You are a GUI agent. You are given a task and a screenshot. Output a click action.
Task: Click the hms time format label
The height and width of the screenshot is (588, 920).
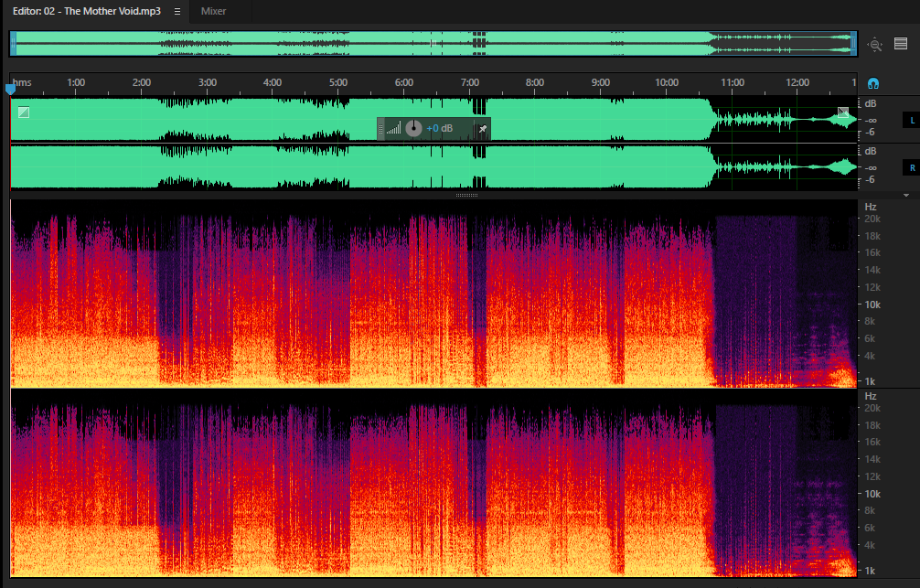click(x=22, y=82)
